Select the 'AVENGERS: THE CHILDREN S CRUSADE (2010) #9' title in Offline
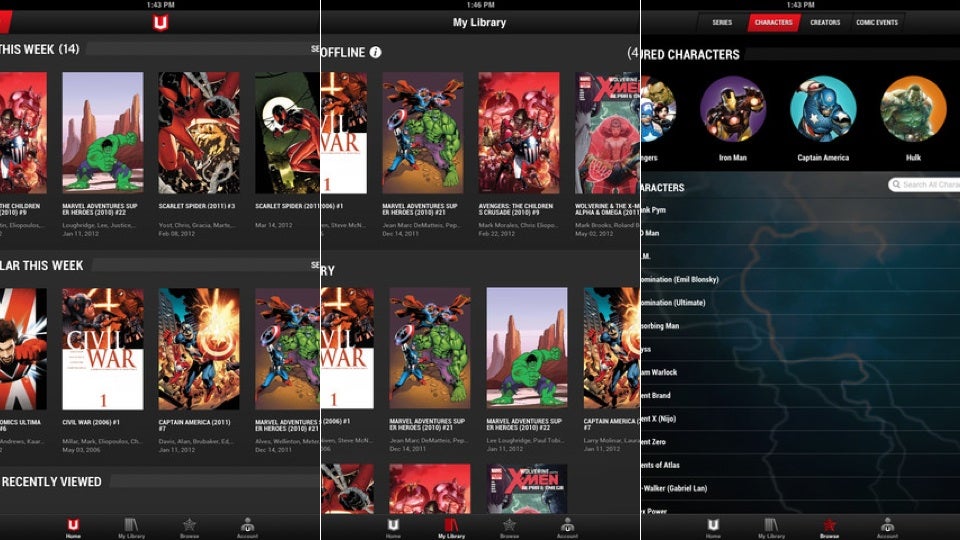960x540 pixels. coord(516,209)
